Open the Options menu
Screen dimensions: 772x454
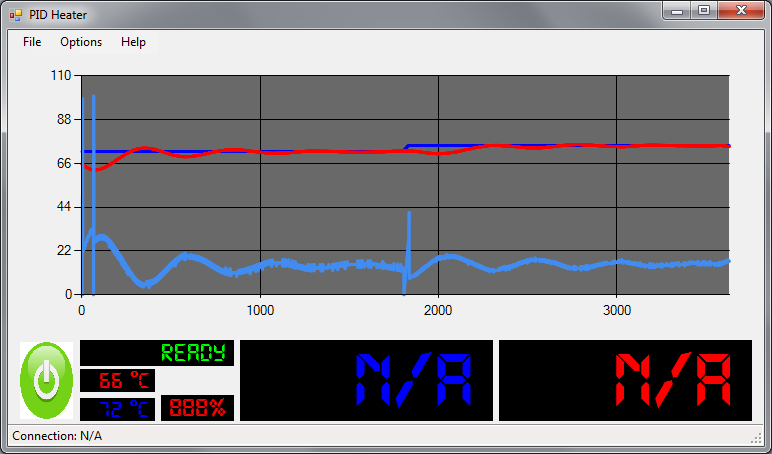point(81,42)
